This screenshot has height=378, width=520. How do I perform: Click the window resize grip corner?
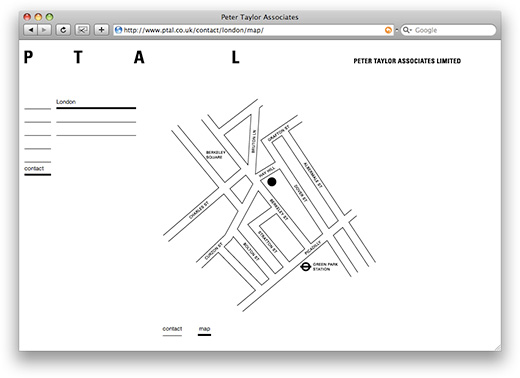point(497,347)
